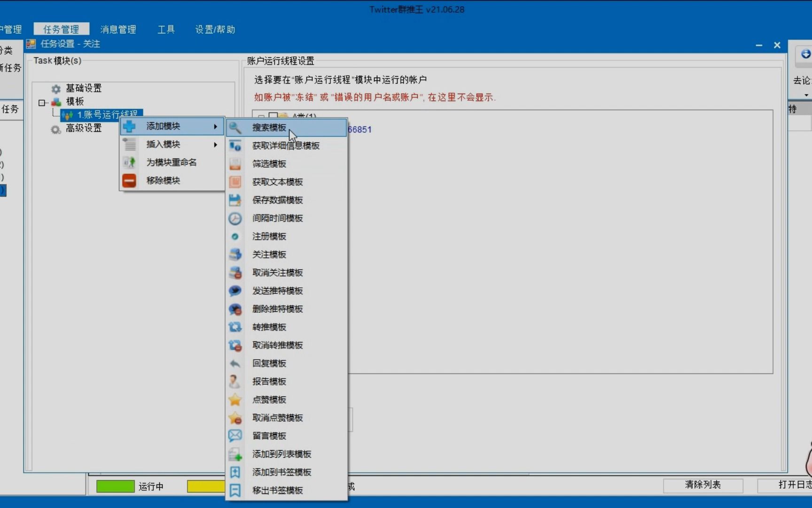Click the 移出书签模板 bookmark icon

click(235, 491)
